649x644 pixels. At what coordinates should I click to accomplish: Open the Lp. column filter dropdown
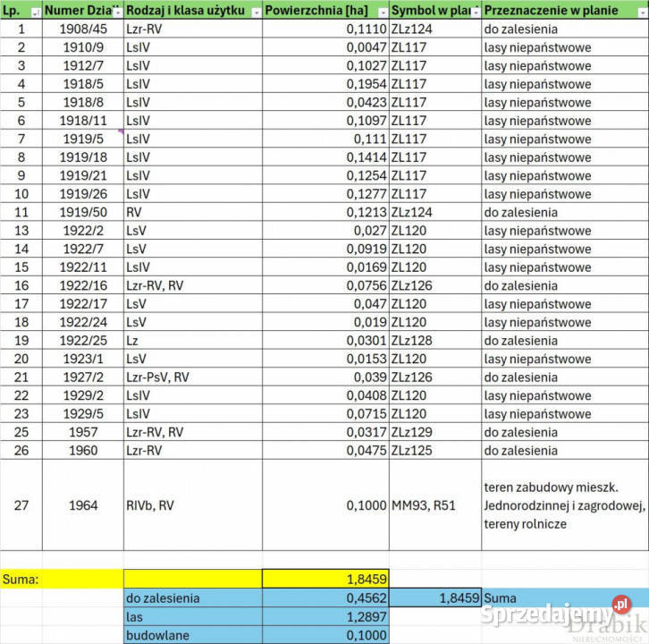35,13
